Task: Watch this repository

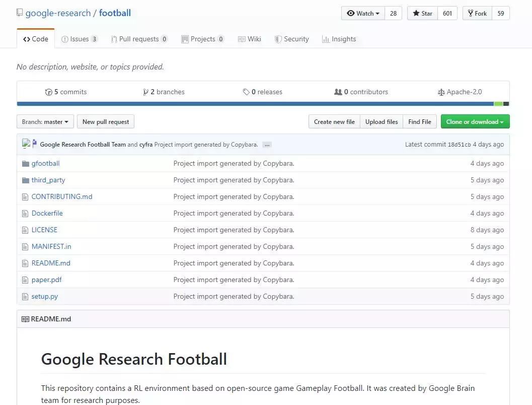Action: (361, 13)
